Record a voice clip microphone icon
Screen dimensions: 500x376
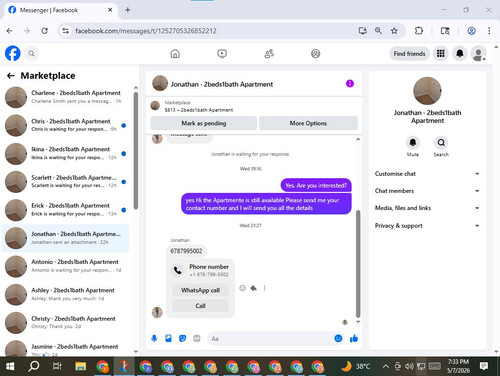pyautogui.click(x=154, y=339)
